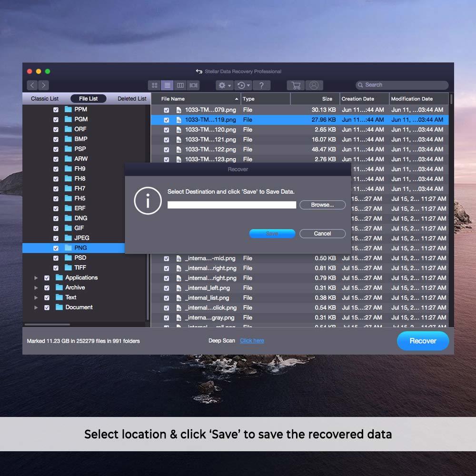Click Save in Recover dialog
The image size is (476, 476).
pos(272,233)
